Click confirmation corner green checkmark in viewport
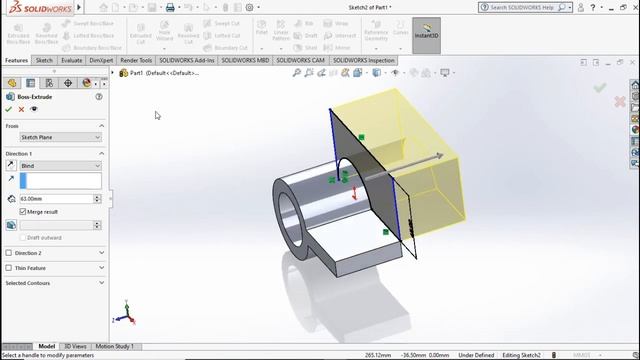 600,87
